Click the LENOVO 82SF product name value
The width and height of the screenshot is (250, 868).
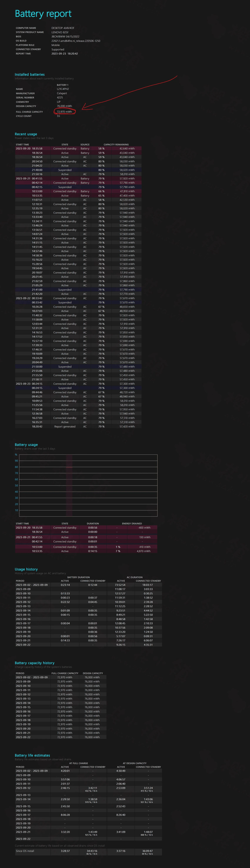pyautogui.click(x=60, y=32)
